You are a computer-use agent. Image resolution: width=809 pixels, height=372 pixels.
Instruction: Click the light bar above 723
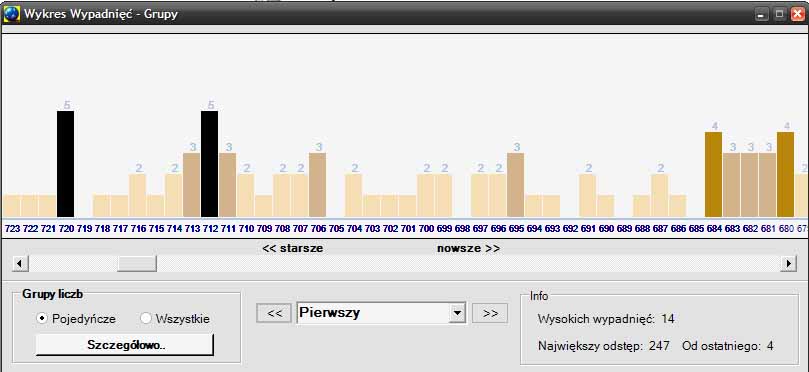(11, 206)
